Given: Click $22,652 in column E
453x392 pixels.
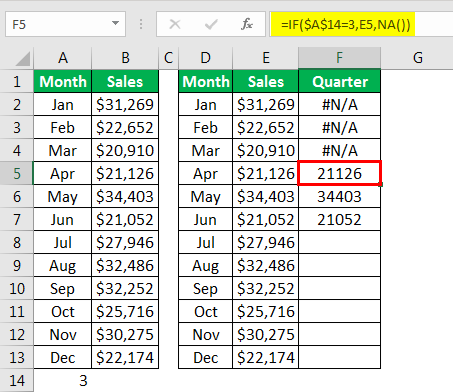Looking at the screenshot, I should coord(266,127).
